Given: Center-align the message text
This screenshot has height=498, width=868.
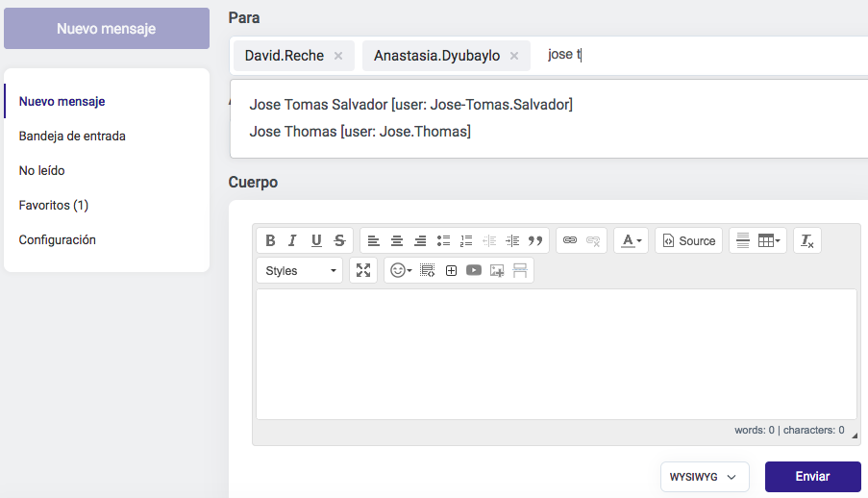Looking at the screenshot, I should [x=396, y=240].
